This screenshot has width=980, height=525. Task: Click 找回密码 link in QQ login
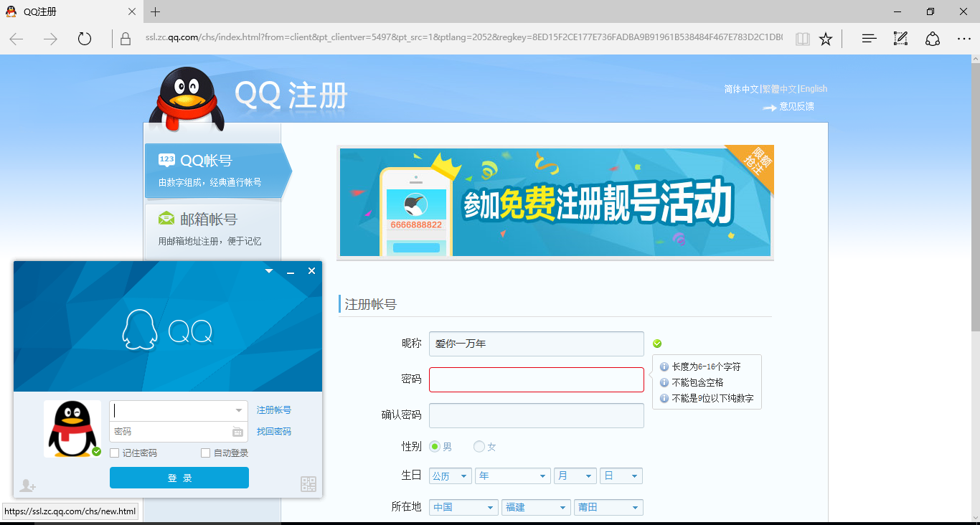point(274,432)
